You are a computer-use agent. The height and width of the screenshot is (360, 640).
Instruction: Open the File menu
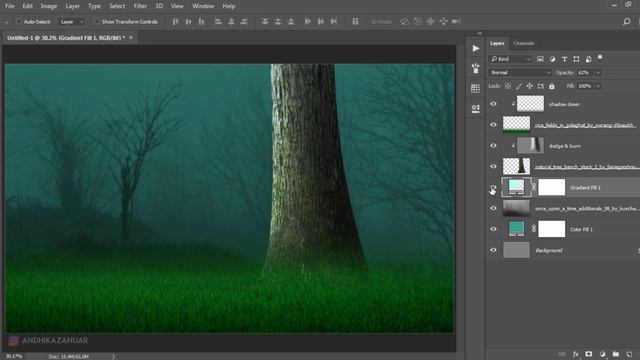tap(10, 6)
